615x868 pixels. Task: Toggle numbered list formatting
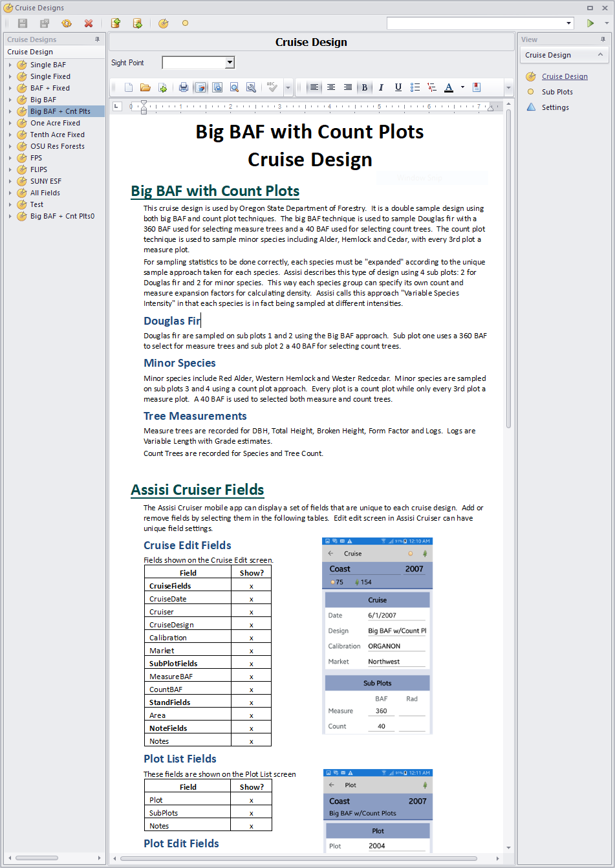432,87
